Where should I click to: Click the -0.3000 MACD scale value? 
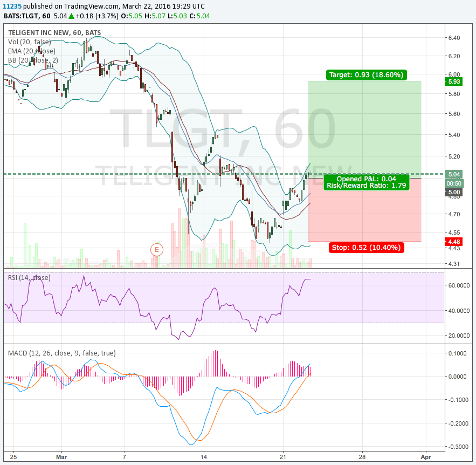(x=458, y=447)
